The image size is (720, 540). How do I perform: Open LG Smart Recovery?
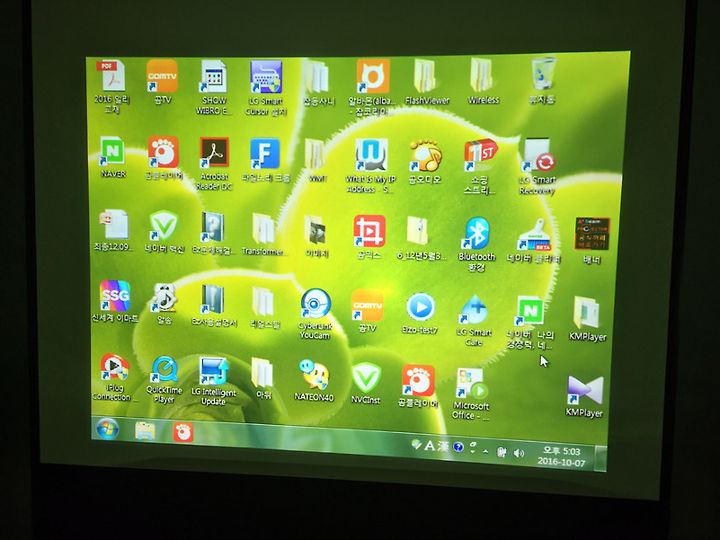click(x=538, y=167)
